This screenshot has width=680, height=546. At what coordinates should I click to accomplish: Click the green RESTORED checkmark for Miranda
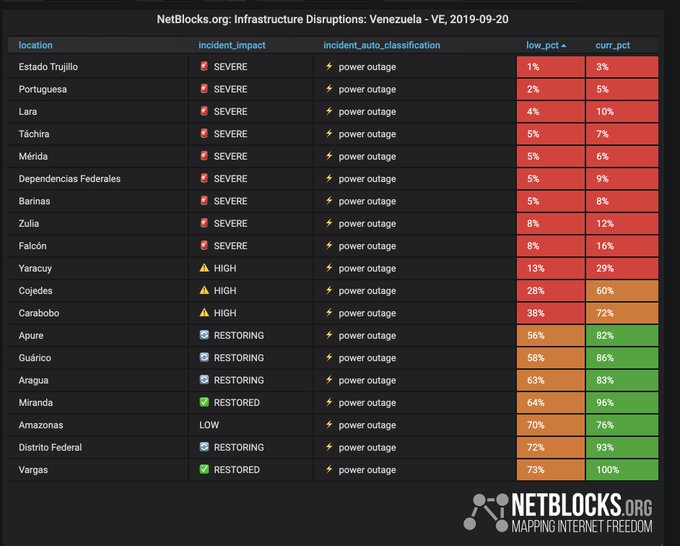coord(204,402)
